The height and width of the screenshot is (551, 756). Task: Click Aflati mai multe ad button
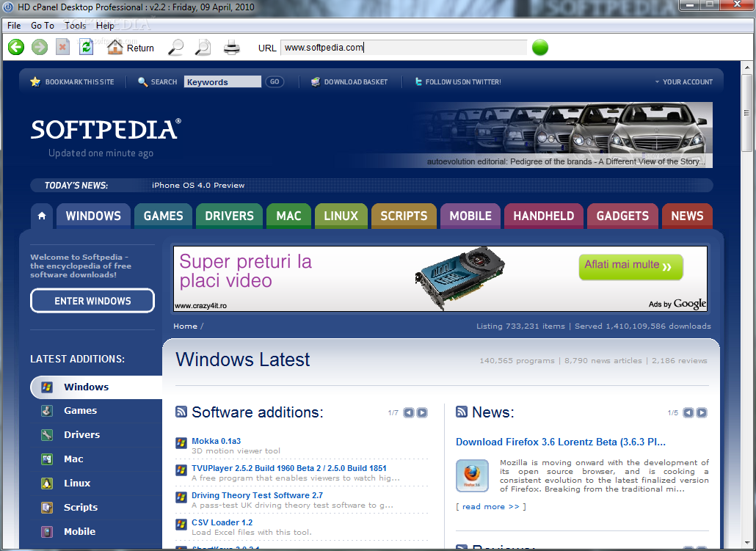[630, 266]
